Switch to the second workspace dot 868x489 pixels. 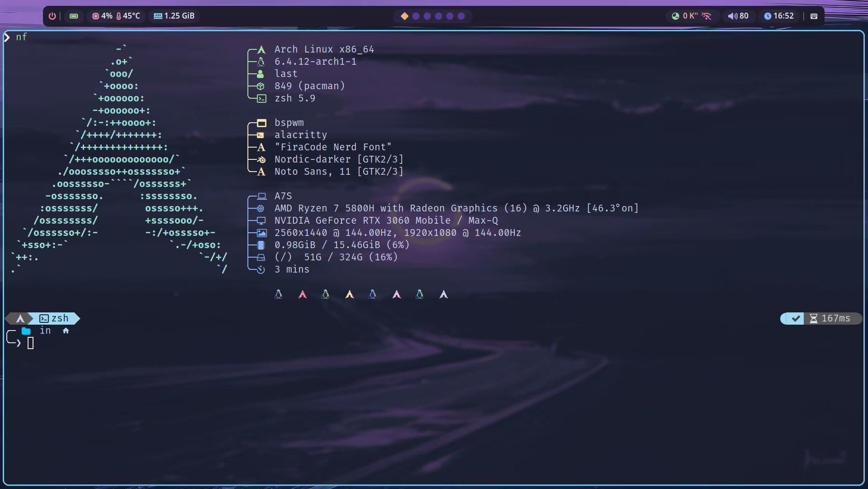(416, 16)
